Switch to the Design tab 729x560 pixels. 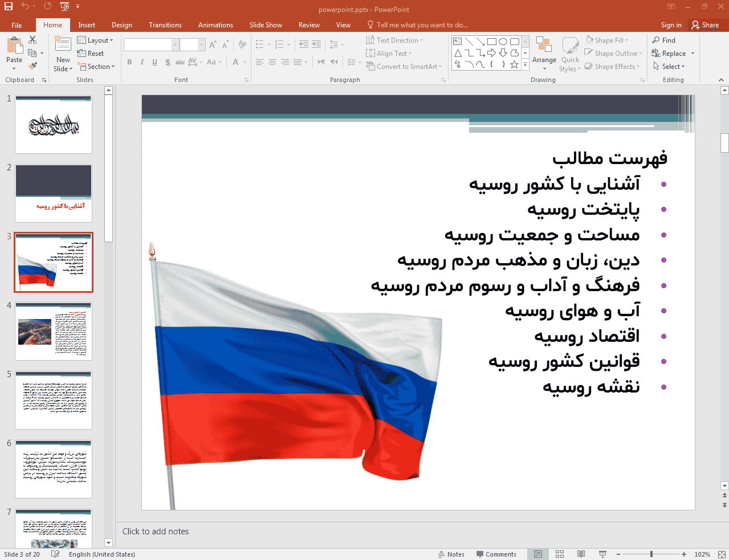(x=121, y=25)
